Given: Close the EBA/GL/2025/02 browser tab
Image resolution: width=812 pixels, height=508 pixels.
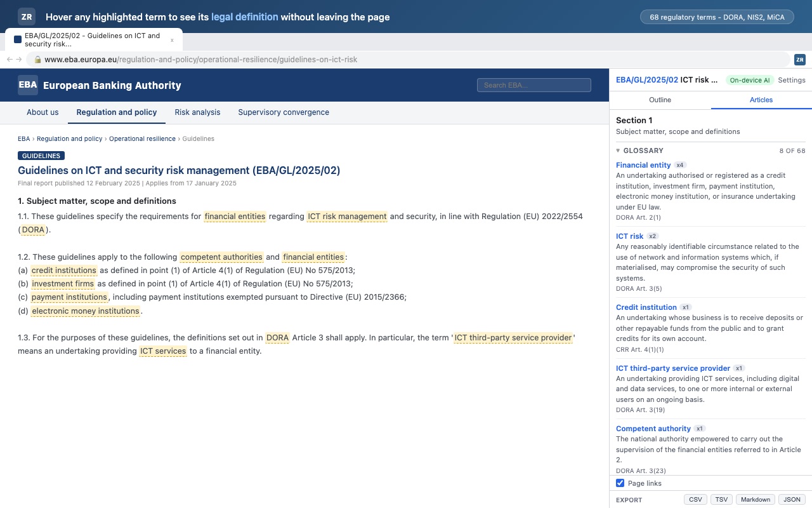Looking at the screenshot, I should (x=172, y=40).
